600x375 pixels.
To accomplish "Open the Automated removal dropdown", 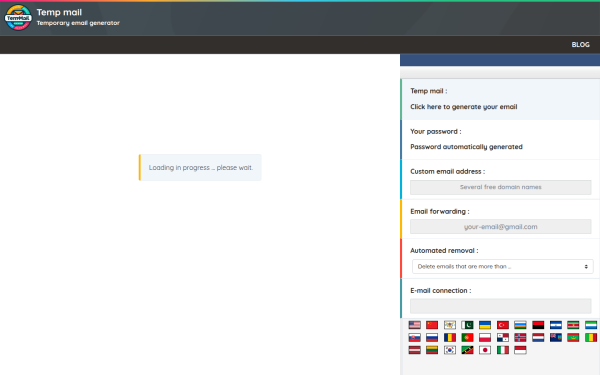I will click(502, 266).
